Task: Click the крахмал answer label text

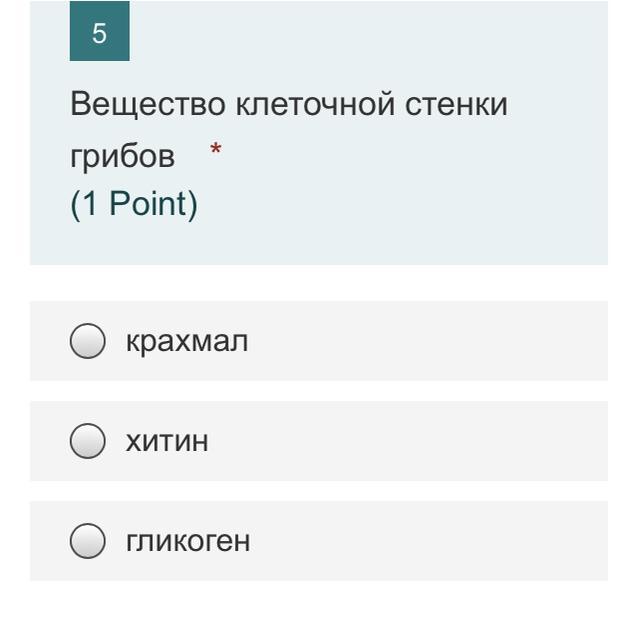Action: click(x=187, y=341)
